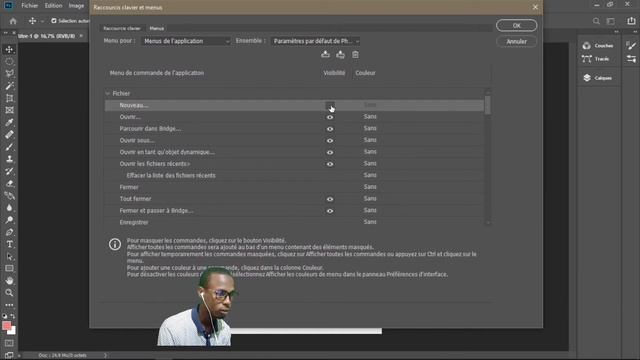Image resolution: width=640 pixels, height=360 pixels.
Task: Select the Pen tool
Action: coord(9,232)
